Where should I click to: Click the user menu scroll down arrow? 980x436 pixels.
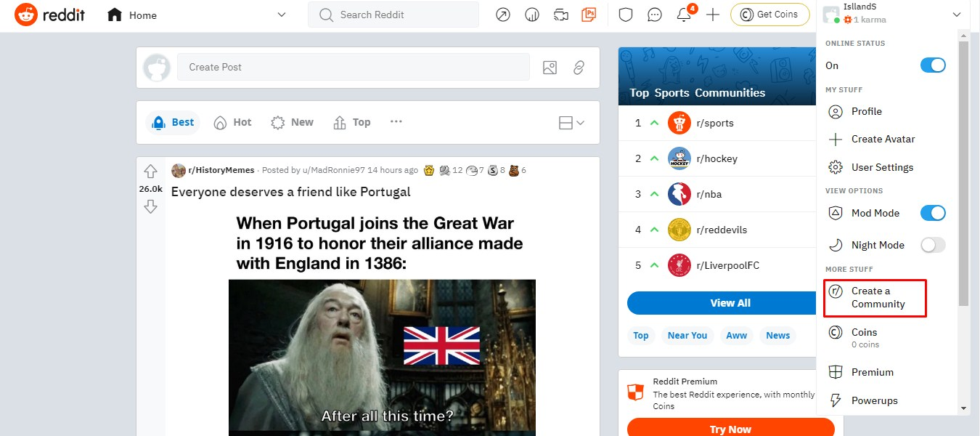coord(963,408)
